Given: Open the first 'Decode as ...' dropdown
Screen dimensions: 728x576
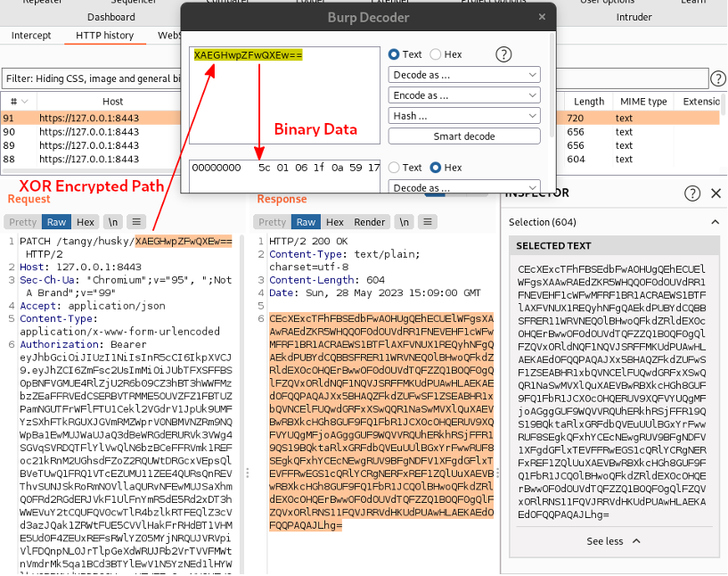Looking at the screenshot, I should 464,75.
